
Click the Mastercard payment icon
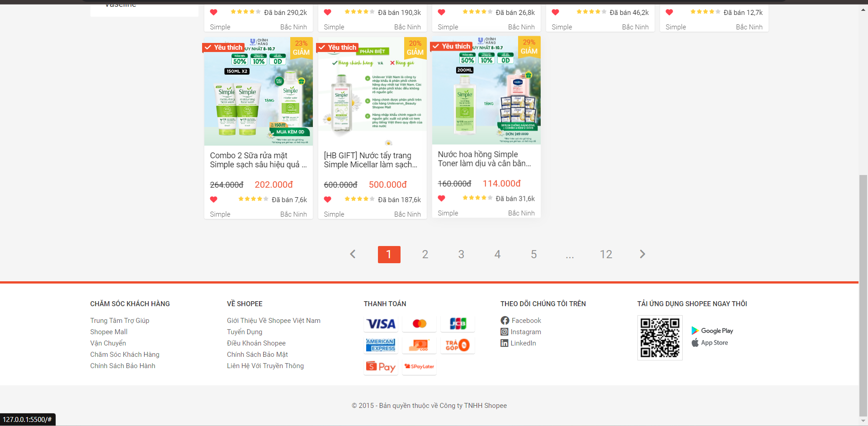click(x=419, y=324)
